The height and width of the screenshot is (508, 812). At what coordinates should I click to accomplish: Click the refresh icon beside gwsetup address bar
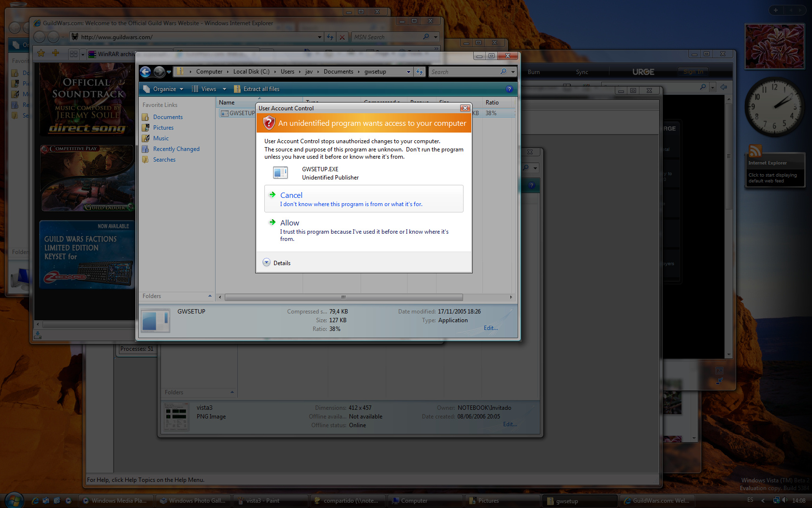click(x=420, y=72)
